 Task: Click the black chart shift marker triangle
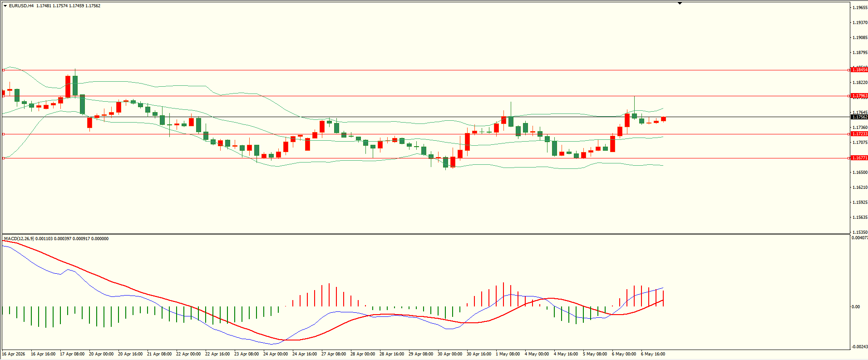click(680, 3)
